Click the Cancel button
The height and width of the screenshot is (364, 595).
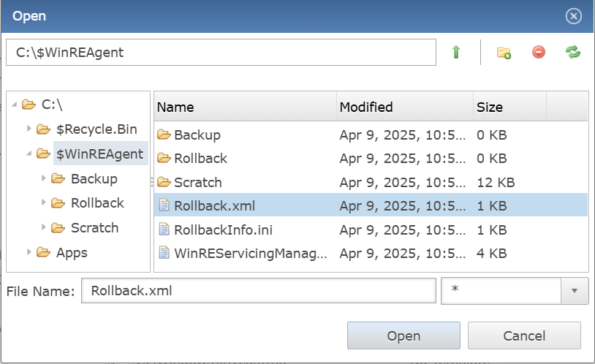click(x=524, y=335)
